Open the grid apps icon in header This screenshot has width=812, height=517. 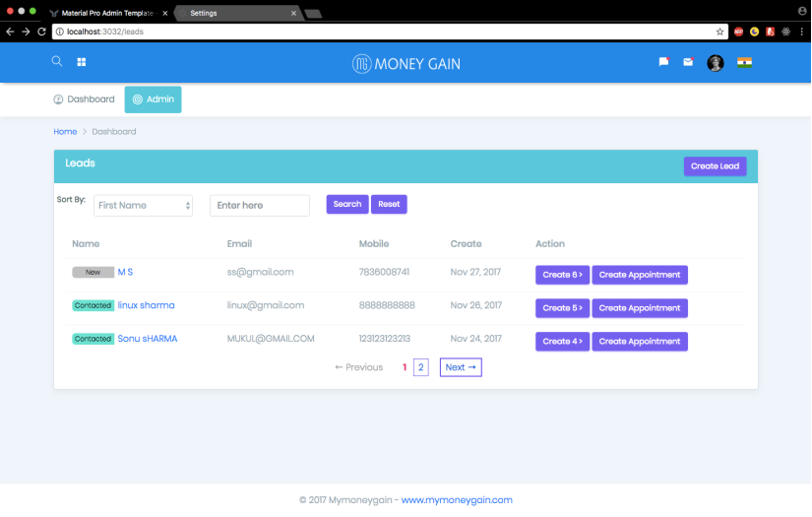pyautogui.click(x=82, y=62)
